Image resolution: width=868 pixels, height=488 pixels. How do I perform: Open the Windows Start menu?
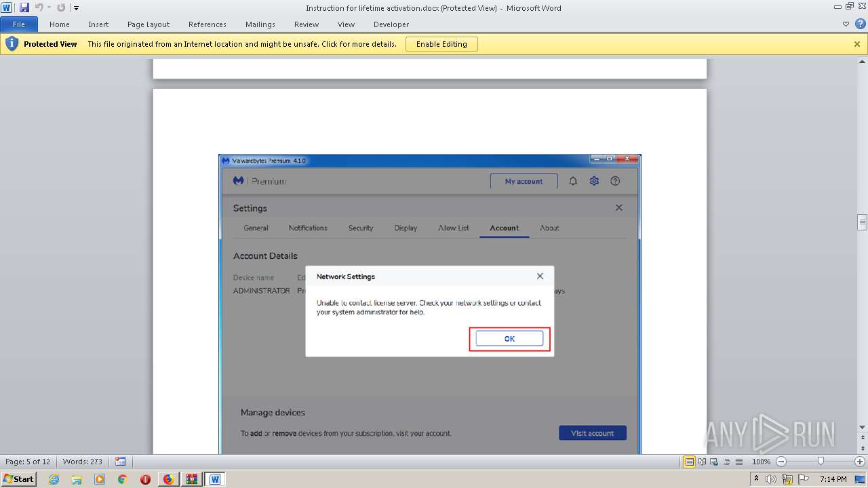pos(19,479)
